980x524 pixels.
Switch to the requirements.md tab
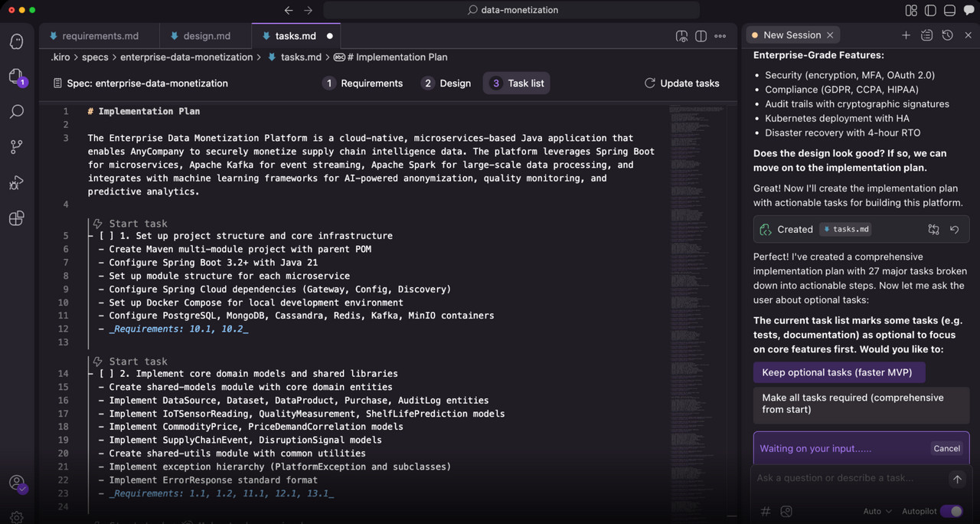pyautogui.click(x=100, y=36)
